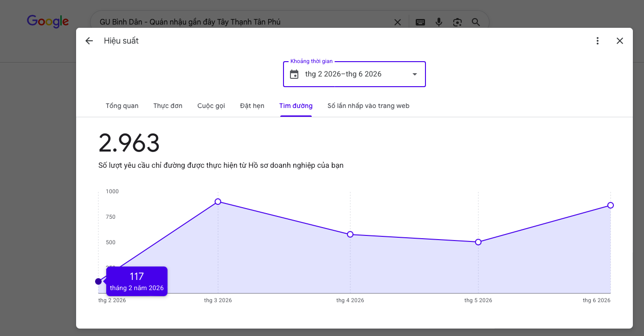Open the thg 2 2026–thg 6 2026 range selector
The image size is (644, 336).
354,74
